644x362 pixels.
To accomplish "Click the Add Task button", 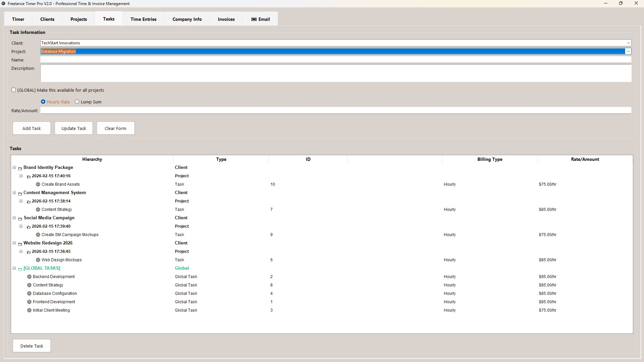I will tap(31, 128).
